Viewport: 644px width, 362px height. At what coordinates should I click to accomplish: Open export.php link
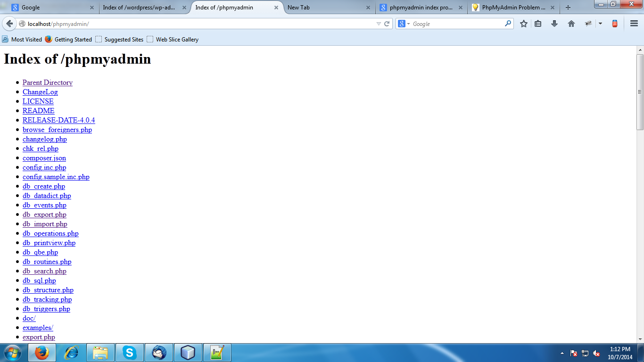[x=39, y=337]
